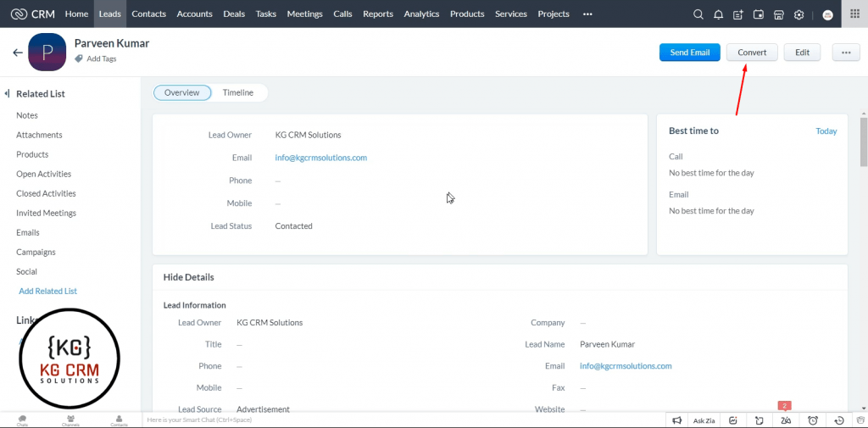Click the tag icon beside Add Tags

click(79, 58)
